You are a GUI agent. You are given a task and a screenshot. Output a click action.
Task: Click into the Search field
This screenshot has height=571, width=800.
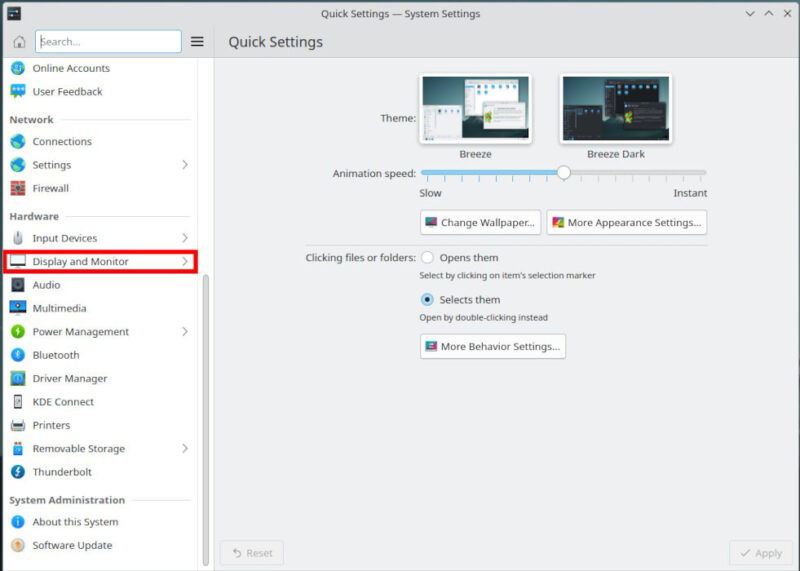108,42
